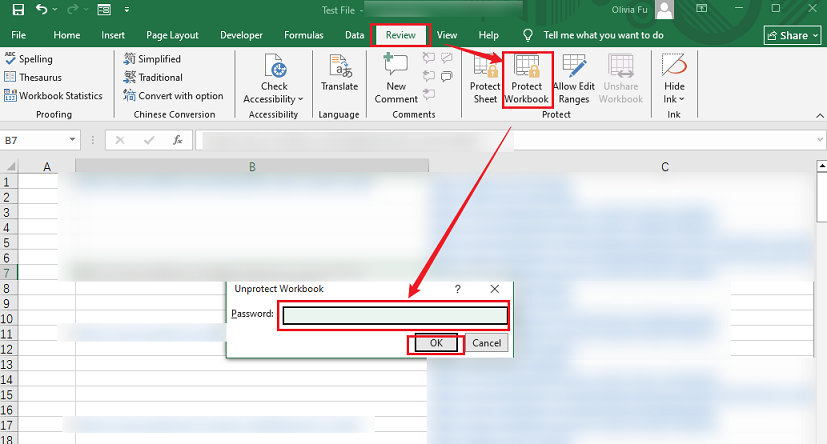The width and height of the screenshot is (827, 444).
Task: Select row 7 header
Action: pos(8,273)
